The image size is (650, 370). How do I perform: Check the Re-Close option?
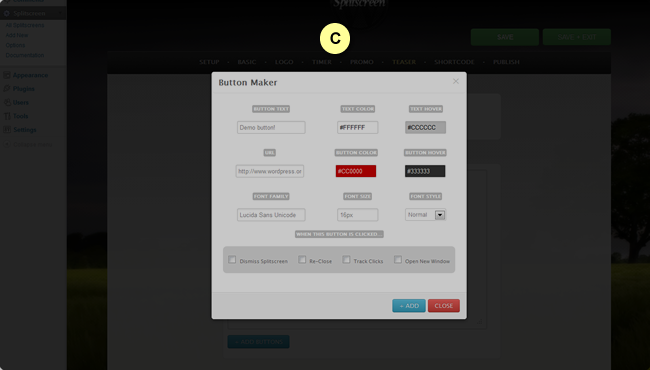[x=302, y=259]
